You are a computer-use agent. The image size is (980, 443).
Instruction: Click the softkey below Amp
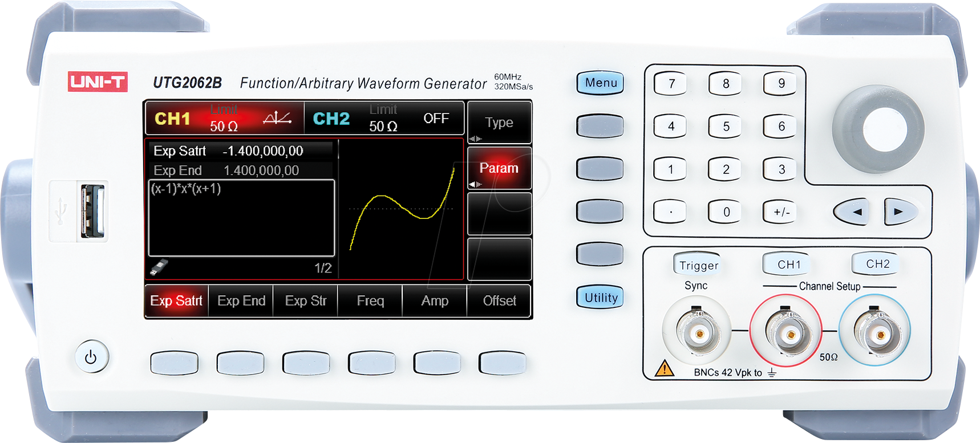pos(437,363)
